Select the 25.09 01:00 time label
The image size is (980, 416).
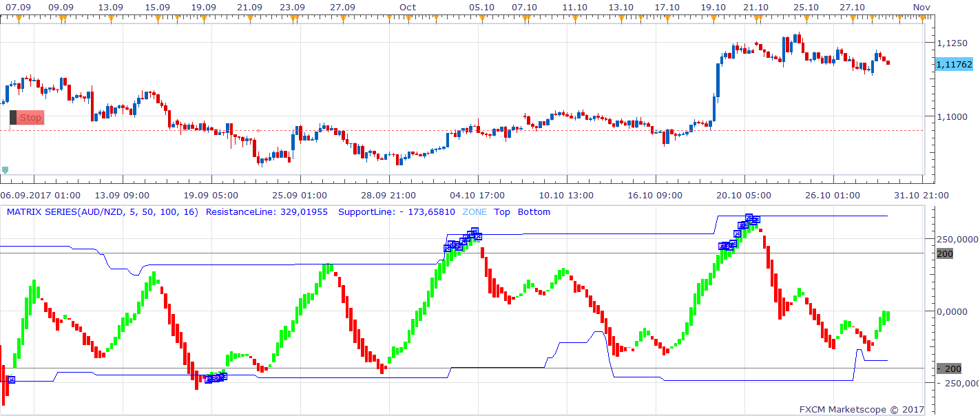[300, 195]
